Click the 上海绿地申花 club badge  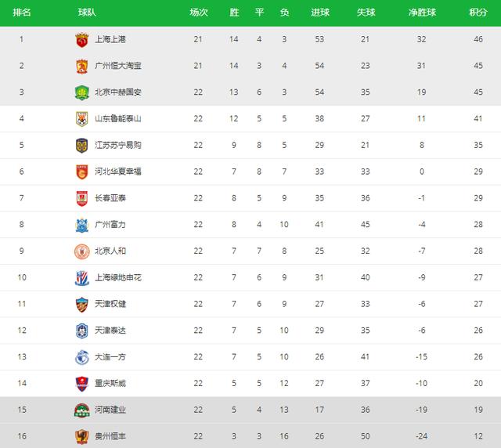pos(81,278)
